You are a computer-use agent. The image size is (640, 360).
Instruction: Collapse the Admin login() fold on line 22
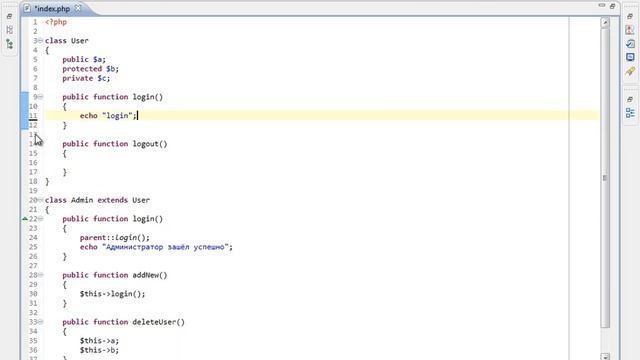coord(40,219)
